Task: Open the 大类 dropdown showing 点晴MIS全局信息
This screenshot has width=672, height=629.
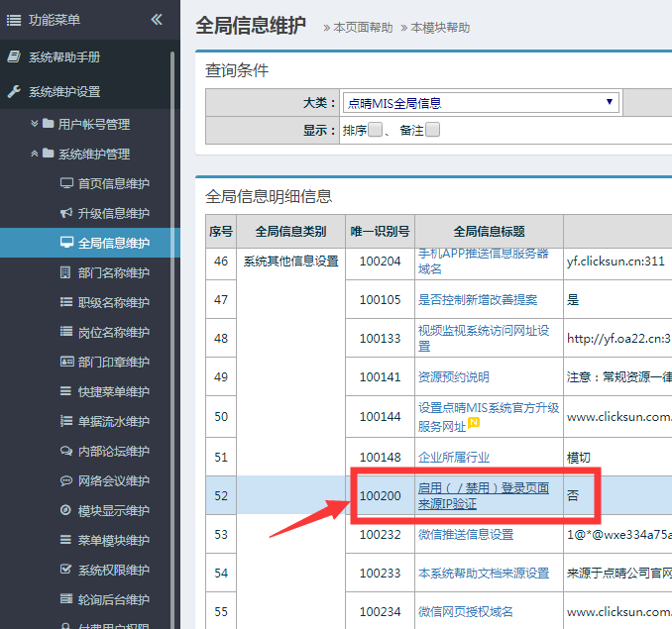Action: click(481, 102)
